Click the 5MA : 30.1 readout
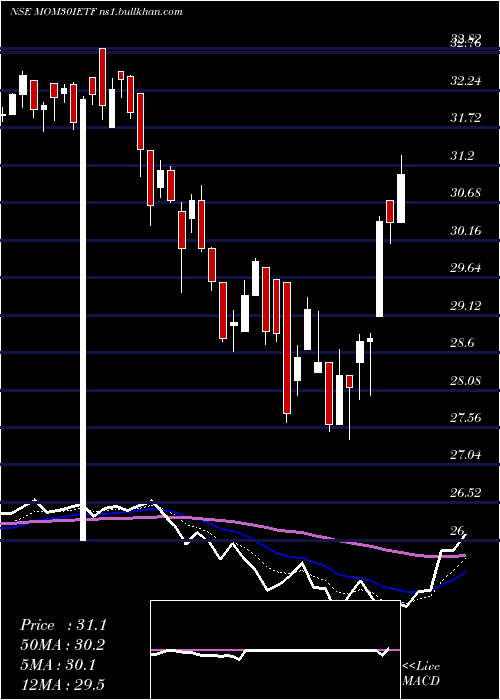The height and width of the screenshot is (700, 500). pos(58,665)
